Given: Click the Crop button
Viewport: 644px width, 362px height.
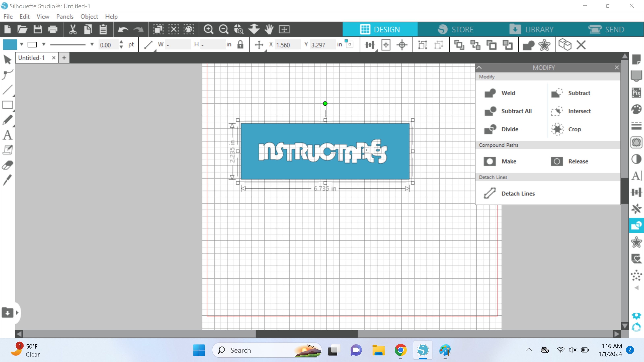Looking at the screenshot, I should (566, 129).
